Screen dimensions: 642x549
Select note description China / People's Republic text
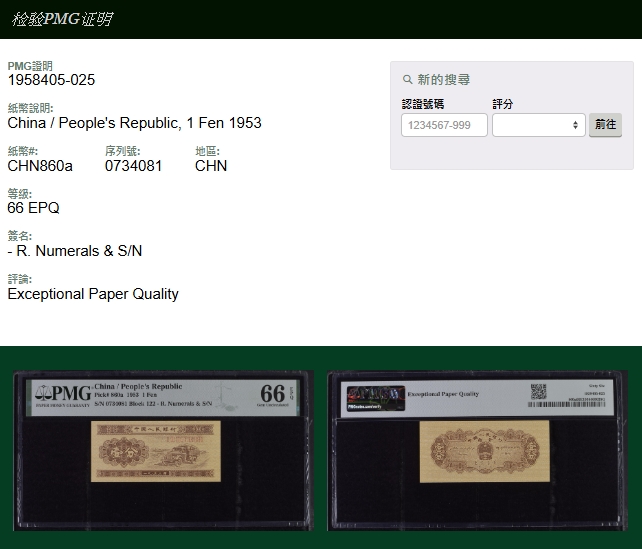[x=134, y=123]
